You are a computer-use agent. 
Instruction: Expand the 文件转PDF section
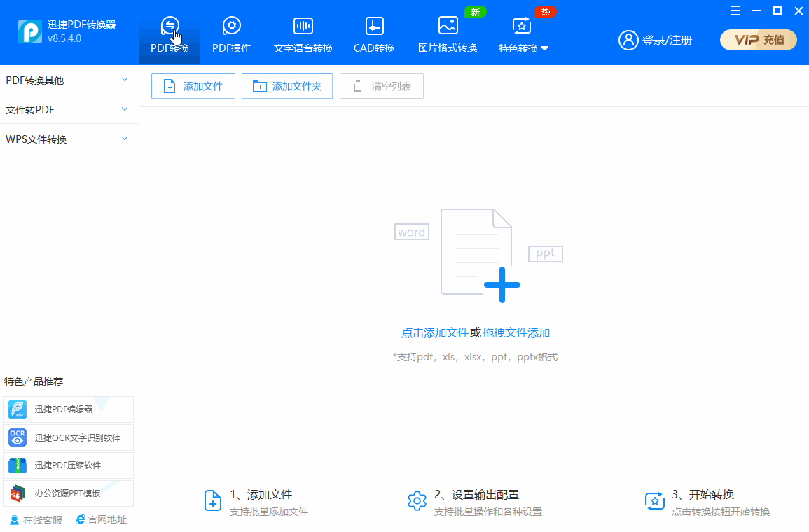[69, 109]
